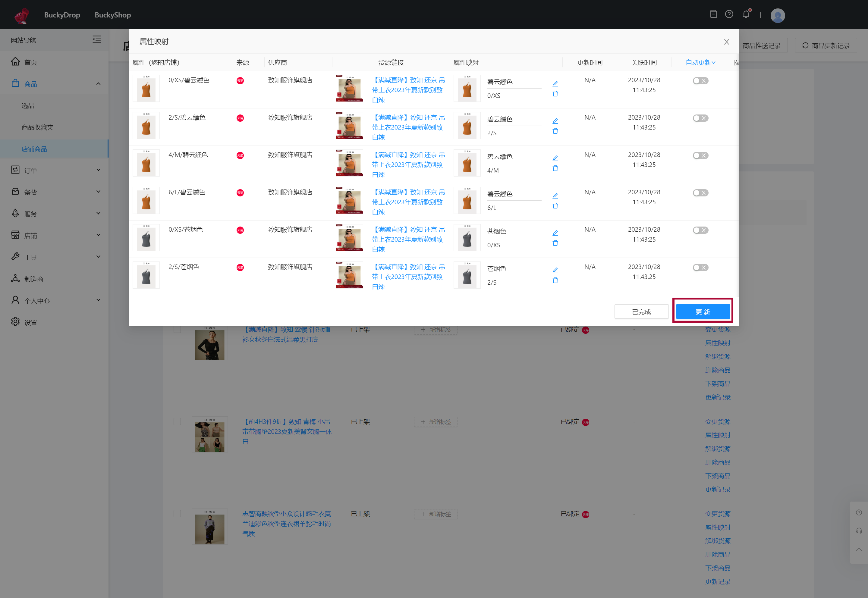Open BuckyShop tab in top bar

click(x=112, y=15)
